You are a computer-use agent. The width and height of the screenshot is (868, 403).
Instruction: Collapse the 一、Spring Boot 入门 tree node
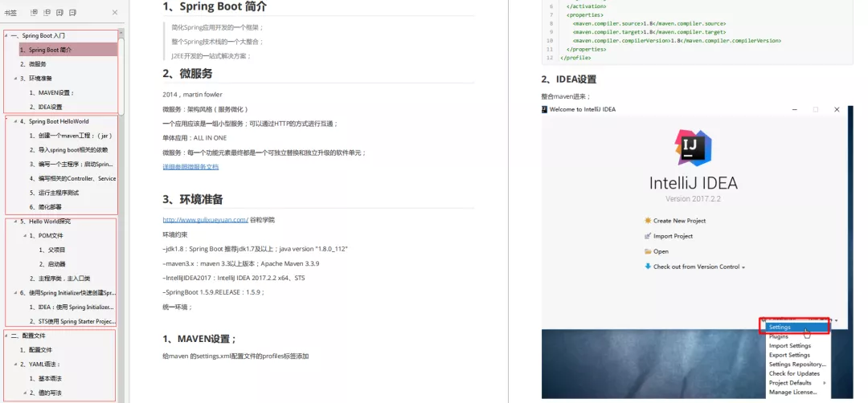pyautogui.click(x=6, y=36)
